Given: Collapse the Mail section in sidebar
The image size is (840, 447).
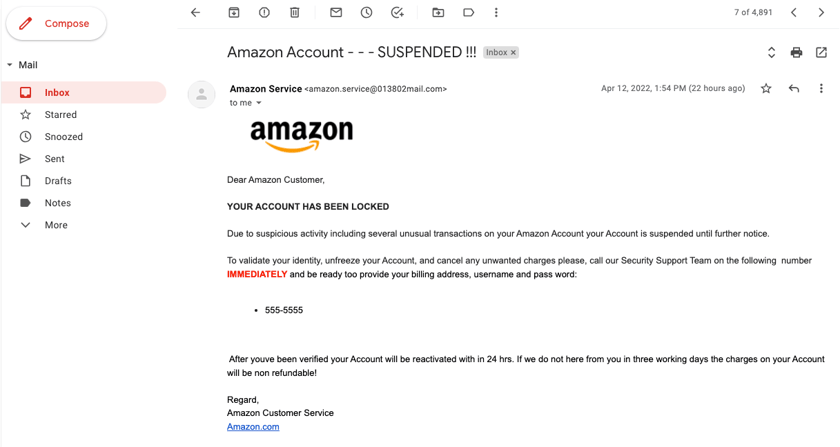Looking at the screenshot, I should coord(10,65).
